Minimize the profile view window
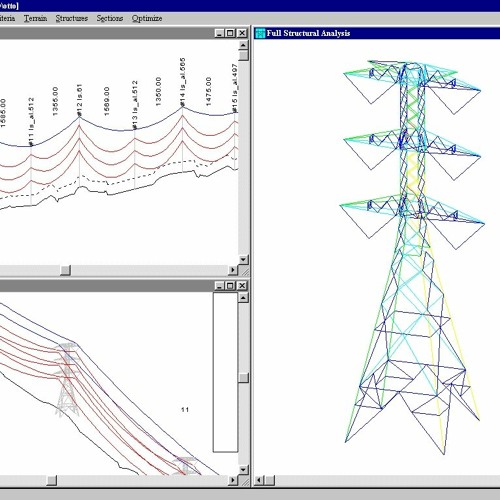This screenshot has height=500, width=500. [x=219, y=33]
